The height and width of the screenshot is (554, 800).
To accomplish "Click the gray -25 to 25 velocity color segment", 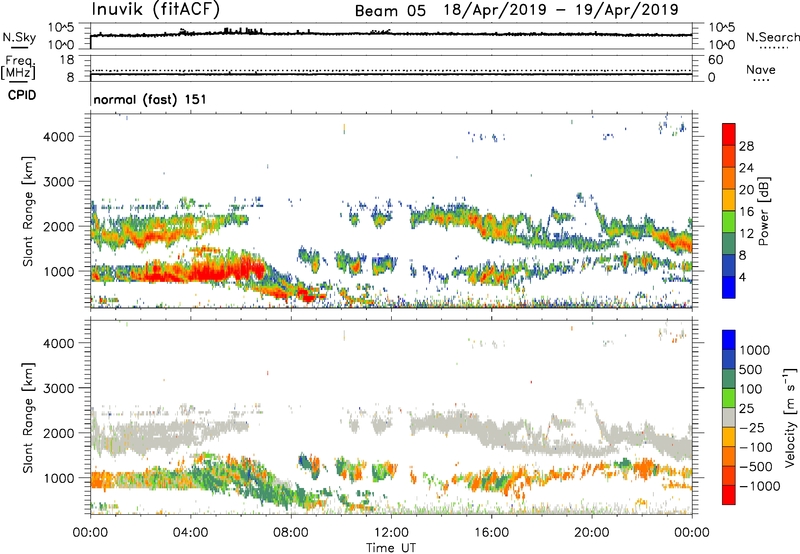I will pyautogui.click(x=729, y=418).
